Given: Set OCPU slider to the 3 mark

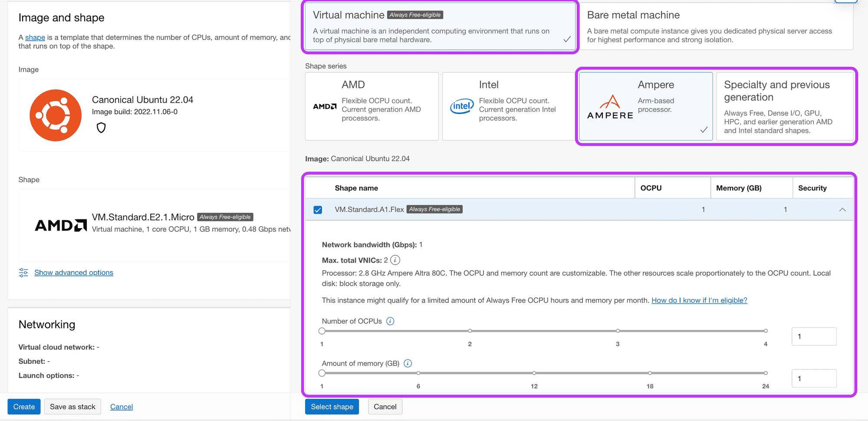Looking at the screenshot, I should pos(618,331).
